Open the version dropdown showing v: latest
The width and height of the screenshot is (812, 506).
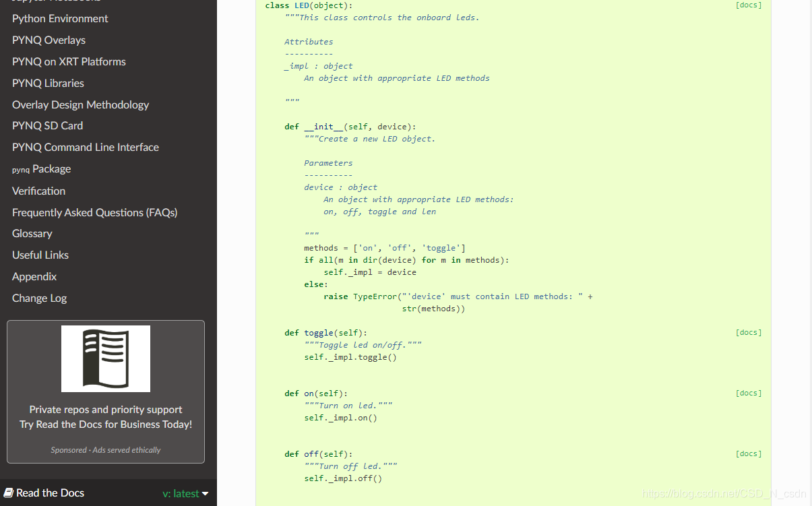(x=185, y=493)
